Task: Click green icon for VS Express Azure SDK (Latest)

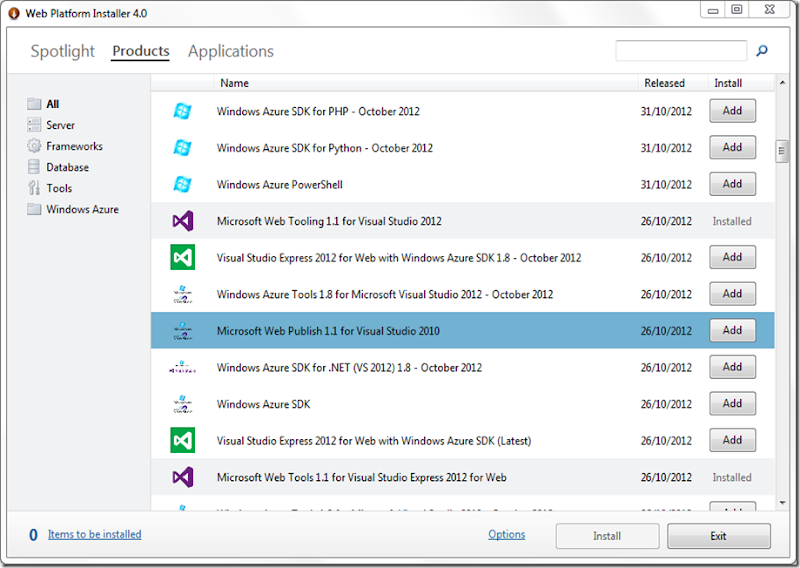Action: [183, 440]
